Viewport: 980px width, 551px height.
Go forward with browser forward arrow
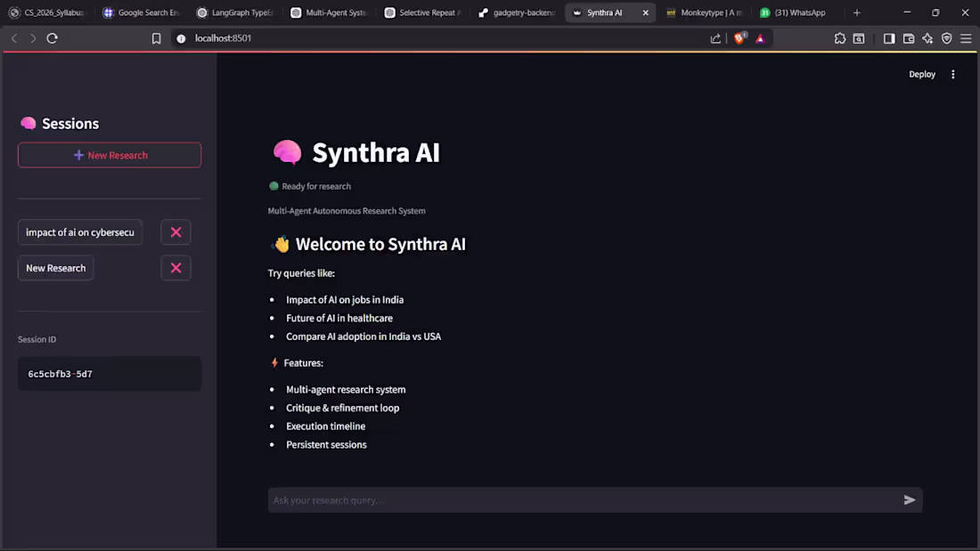click(33, 38)
